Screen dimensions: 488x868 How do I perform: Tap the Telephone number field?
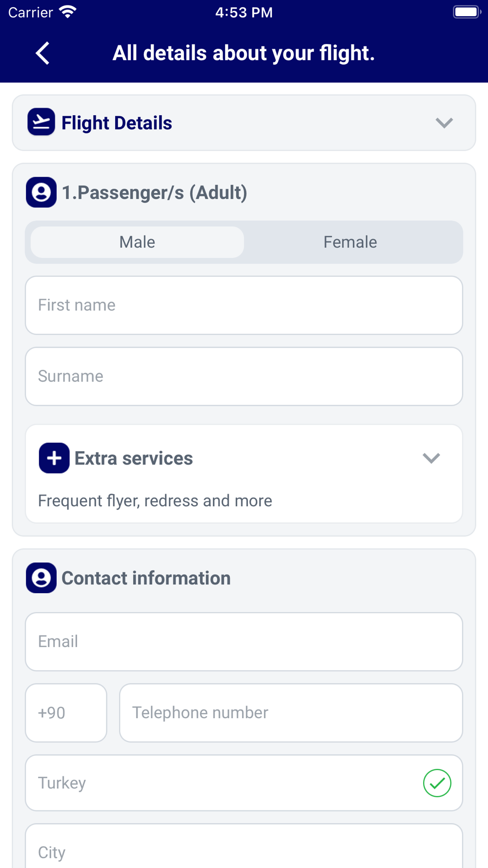pos(291,713)
